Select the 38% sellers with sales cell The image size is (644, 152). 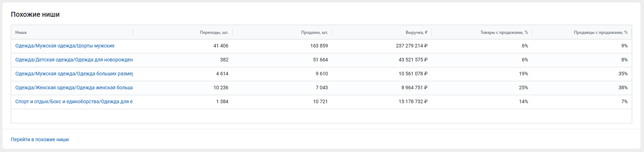pyautogui.click(x=623, y=88)
